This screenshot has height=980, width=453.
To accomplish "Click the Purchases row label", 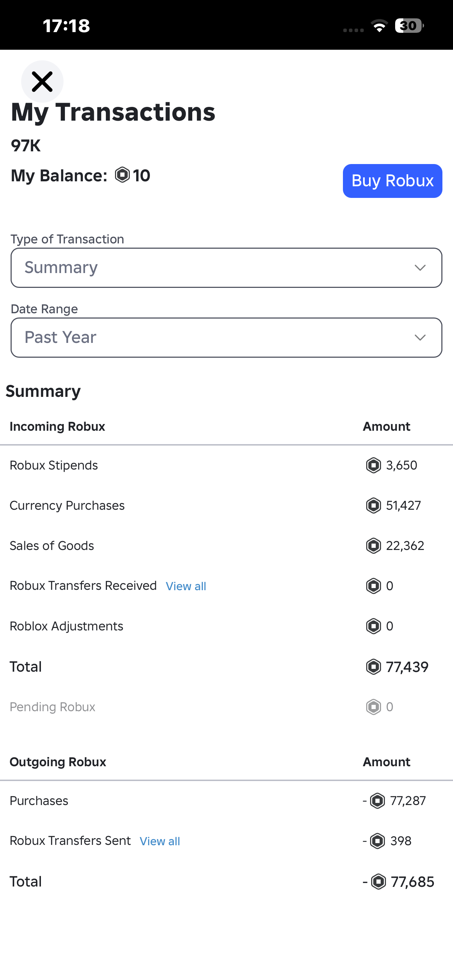I will (x=39, y=801).
